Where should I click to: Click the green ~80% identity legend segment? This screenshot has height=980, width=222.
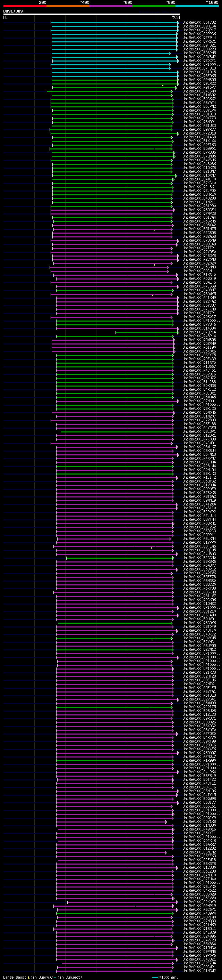coord(154,6)
